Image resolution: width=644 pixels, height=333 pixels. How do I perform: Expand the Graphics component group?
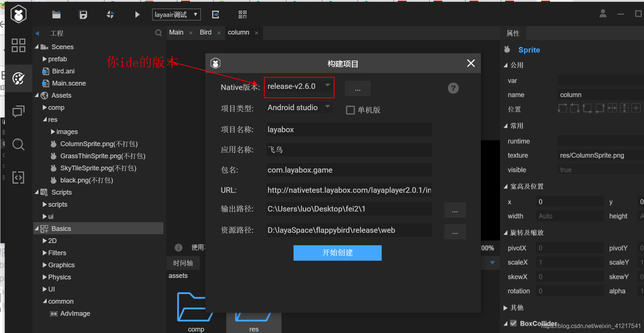[44, 265]
